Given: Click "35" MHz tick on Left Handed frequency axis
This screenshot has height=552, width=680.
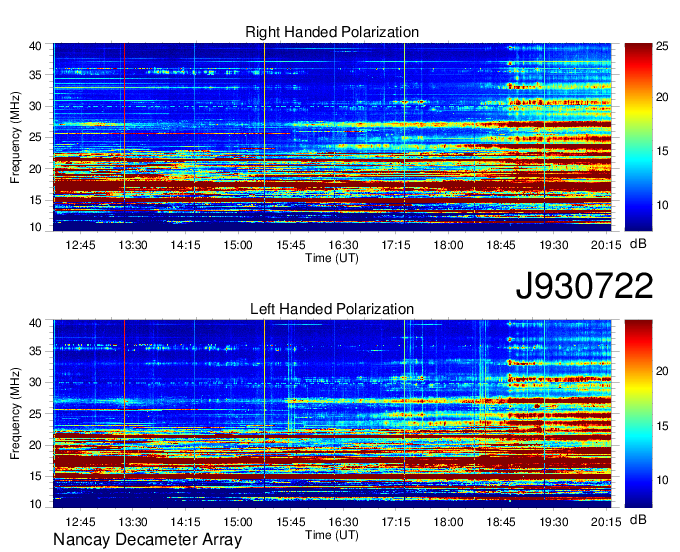Looking at the screenshot, I should coord(36,351).
